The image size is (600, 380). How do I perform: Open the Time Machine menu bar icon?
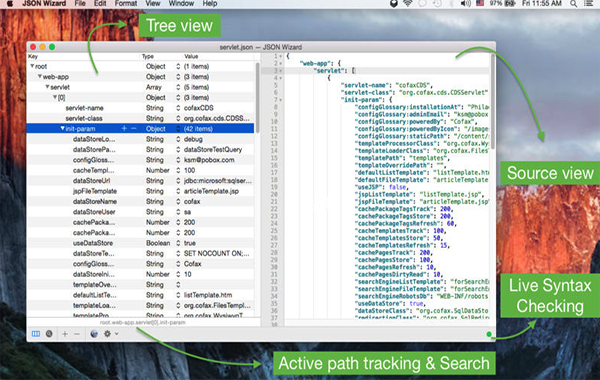(437, 3)
